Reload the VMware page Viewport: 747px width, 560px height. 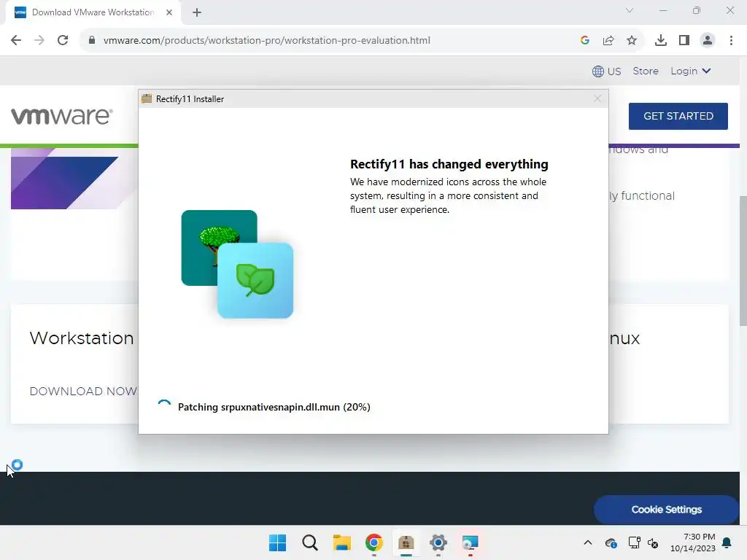63,41
